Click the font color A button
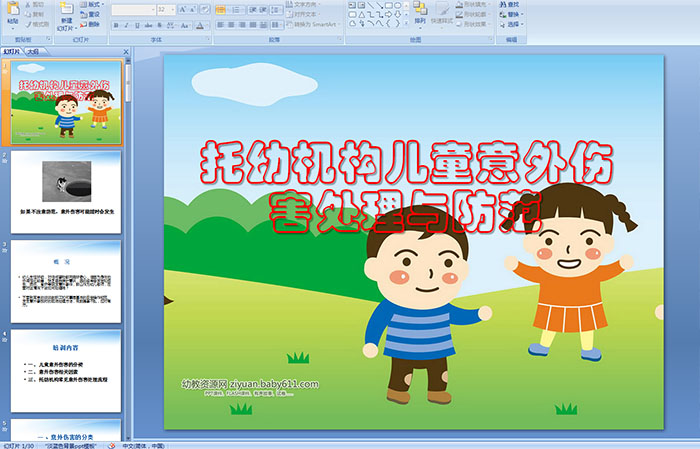This screenshot has width=700, height=449. click(x=200, y=25)
